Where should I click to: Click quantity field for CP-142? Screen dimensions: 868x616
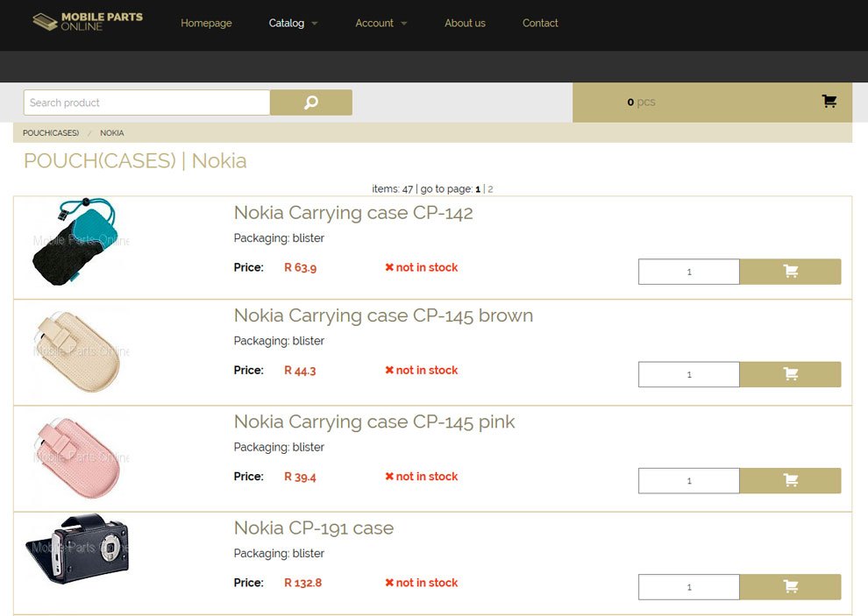coord(688,271)
